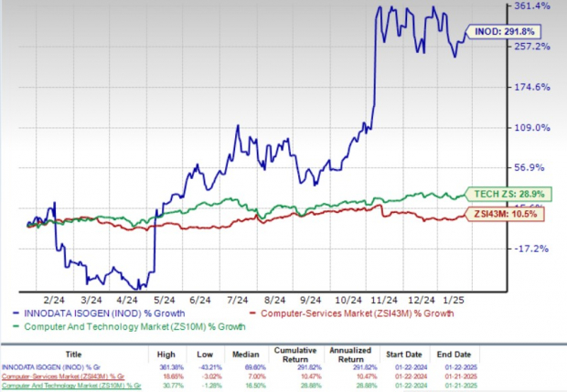Click the INOD: 291.8% callout label
Image resolution: width=567 pixels, height=392 pixels.
click(504, 32)
